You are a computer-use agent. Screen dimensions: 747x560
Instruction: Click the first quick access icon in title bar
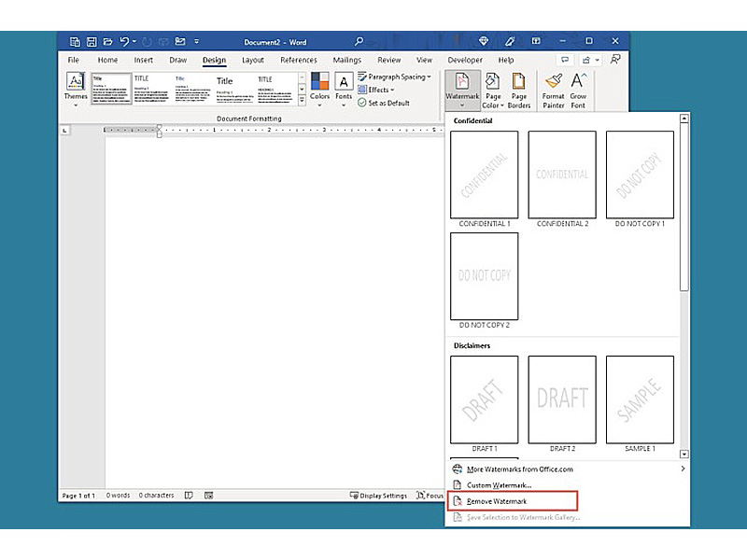(x=75, y=42)
